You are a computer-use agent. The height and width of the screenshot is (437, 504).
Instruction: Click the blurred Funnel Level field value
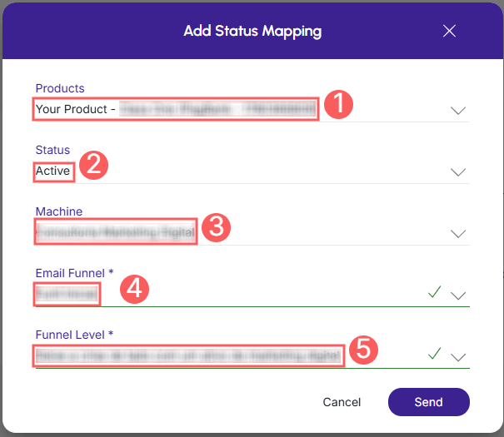tap(188, 355)
